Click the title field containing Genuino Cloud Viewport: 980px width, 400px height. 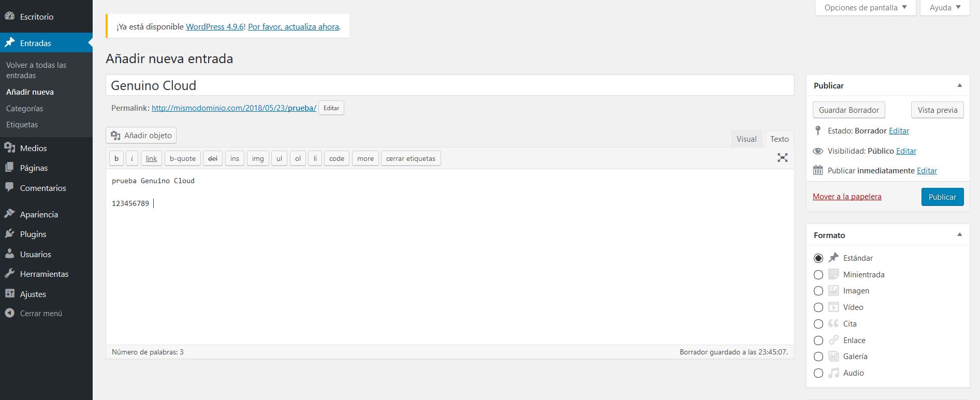[450, 85]
